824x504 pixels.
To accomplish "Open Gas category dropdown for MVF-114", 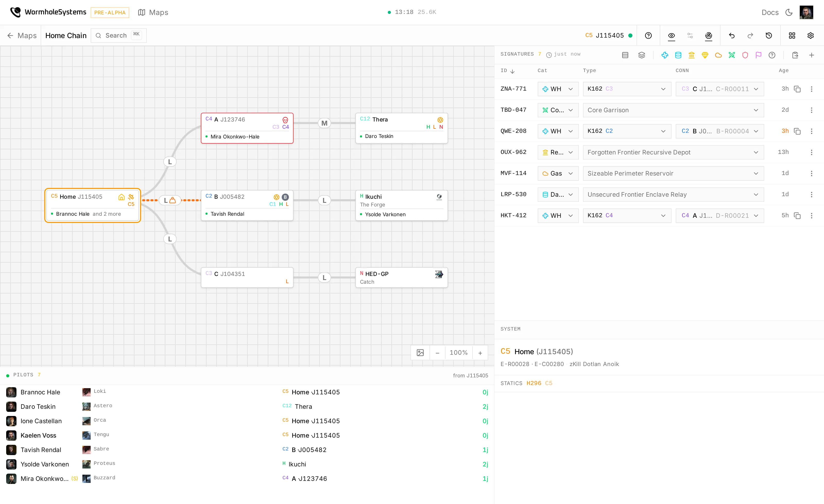I will click(x=558, y=173).
